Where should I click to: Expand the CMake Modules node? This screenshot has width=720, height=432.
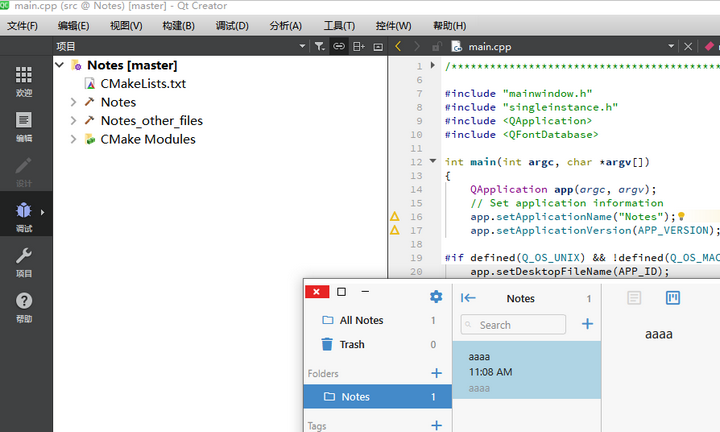tap(73, 139)
